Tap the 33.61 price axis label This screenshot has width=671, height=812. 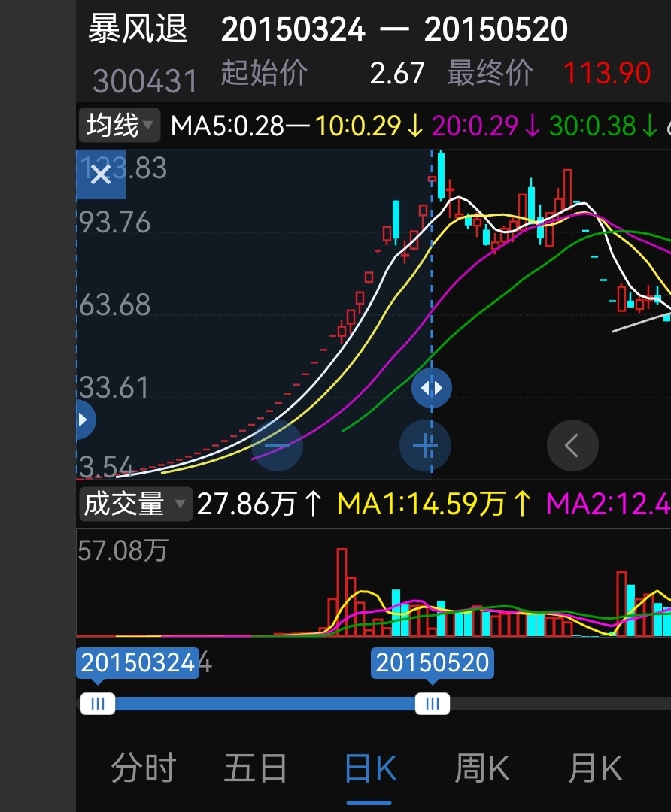tap(114, 387)
